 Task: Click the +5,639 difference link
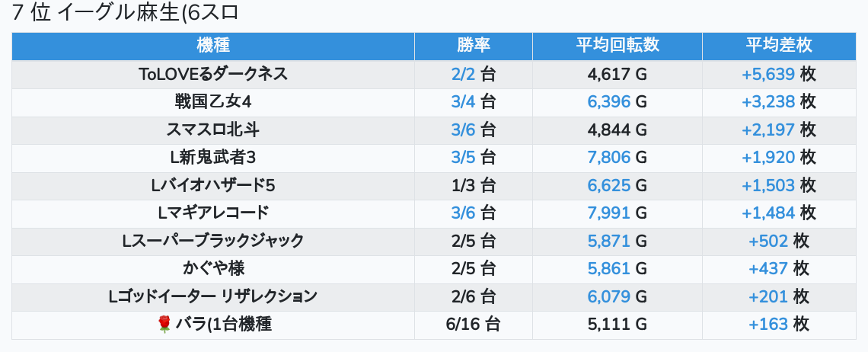[x=768, y=74]
